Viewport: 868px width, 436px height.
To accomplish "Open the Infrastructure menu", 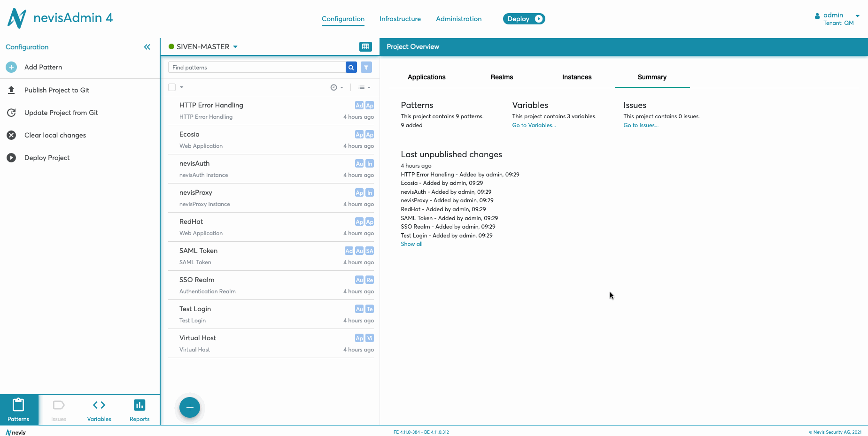I will (x=400, y=19).
